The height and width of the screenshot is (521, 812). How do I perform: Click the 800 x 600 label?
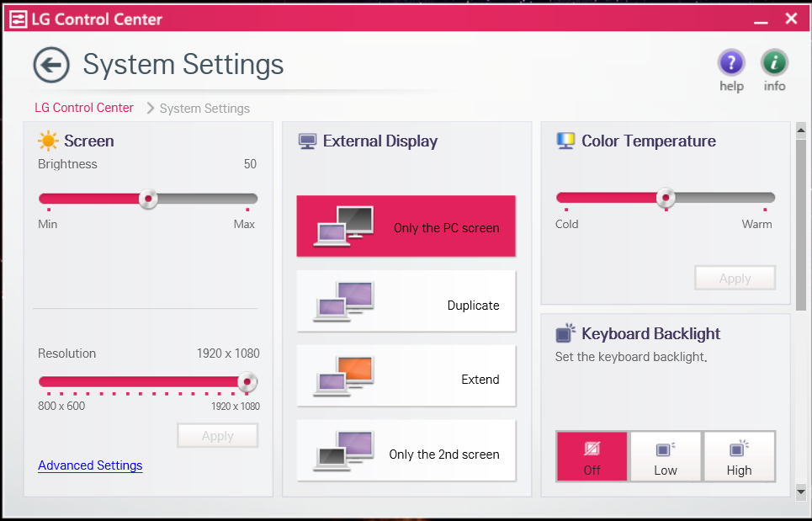coord(61,406)
